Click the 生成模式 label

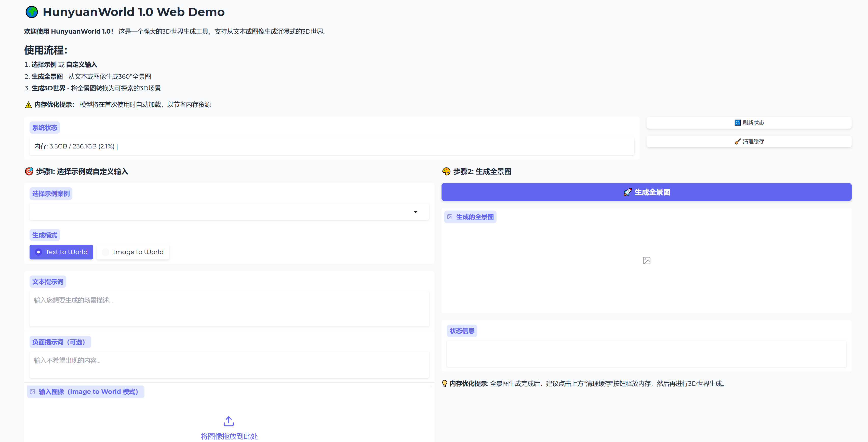point(45,235)
